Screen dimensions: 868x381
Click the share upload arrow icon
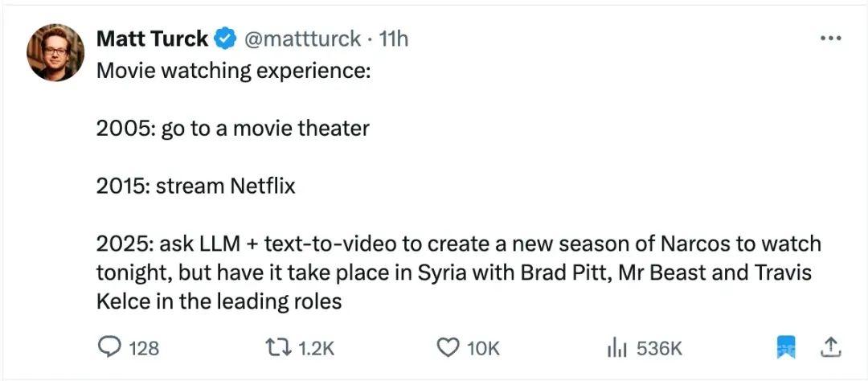[830, 347]
